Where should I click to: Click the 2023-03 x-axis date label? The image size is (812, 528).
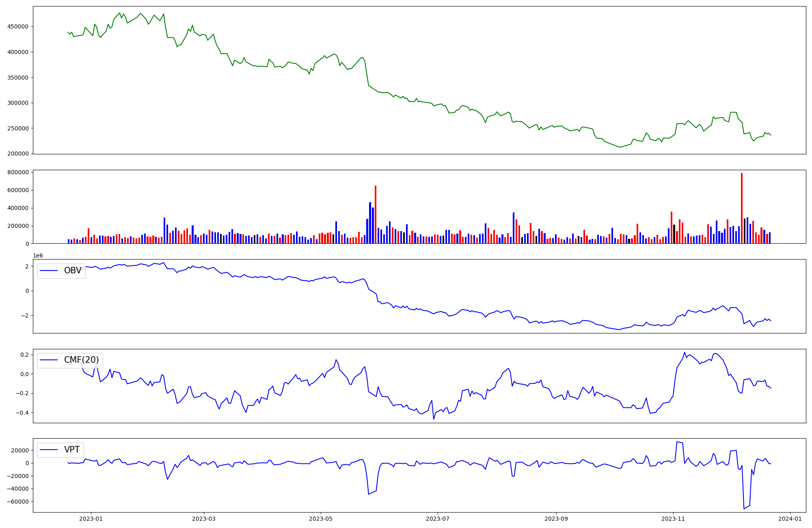tap(203, 518)
